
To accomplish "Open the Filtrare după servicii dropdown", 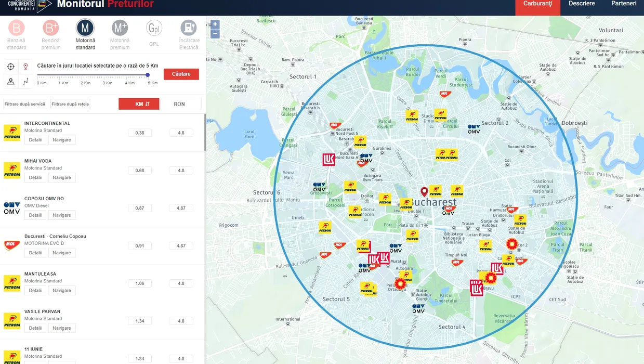I will tap(25, 104).
